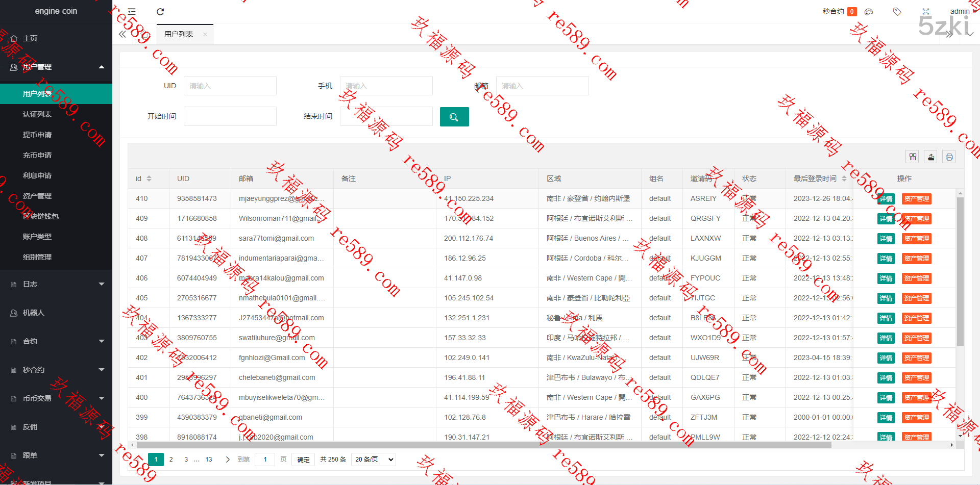Open the 20 条/页 page size dropdown
This screenshot has width=980, height=485.
coord(374,460)
